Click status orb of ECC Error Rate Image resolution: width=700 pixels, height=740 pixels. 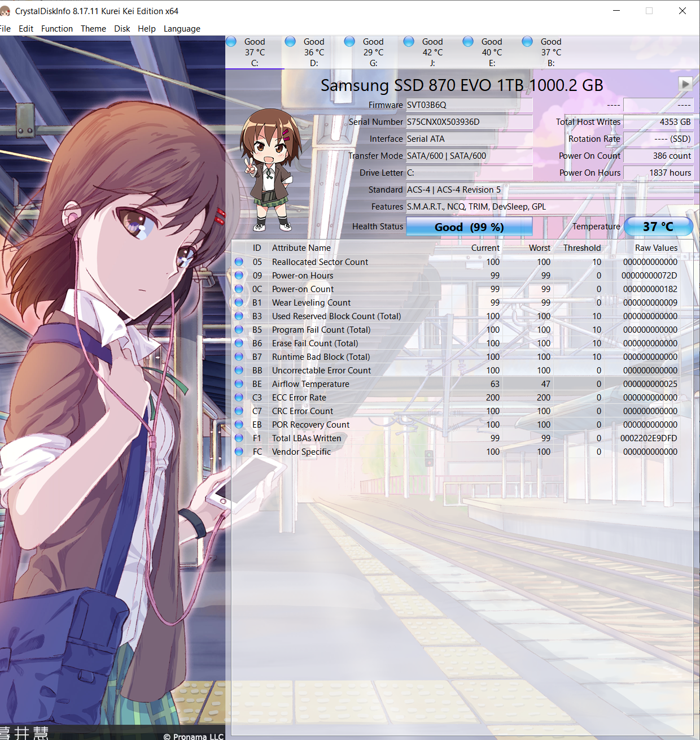click(239, 397)
